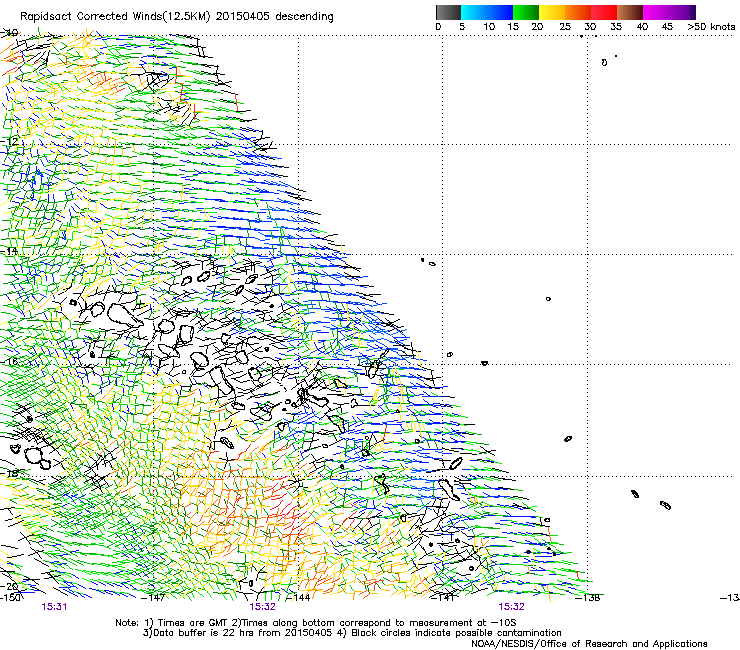Click the '-18' latitude axis label

tap(10, 473)
